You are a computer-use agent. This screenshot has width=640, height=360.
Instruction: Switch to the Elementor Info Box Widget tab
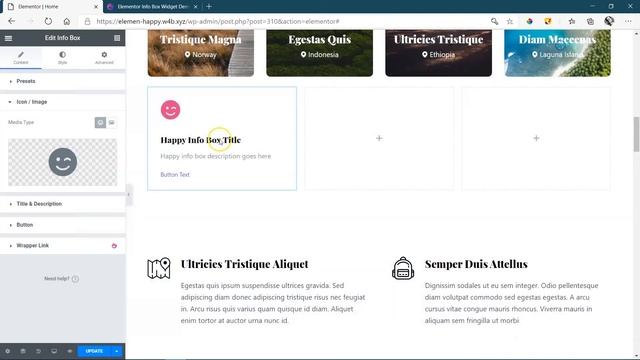(x=153, y=7)
